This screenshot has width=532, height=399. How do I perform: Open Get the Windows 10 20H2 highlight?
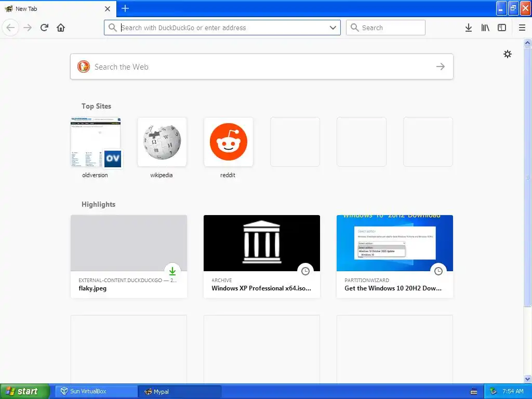click(395, 257)
